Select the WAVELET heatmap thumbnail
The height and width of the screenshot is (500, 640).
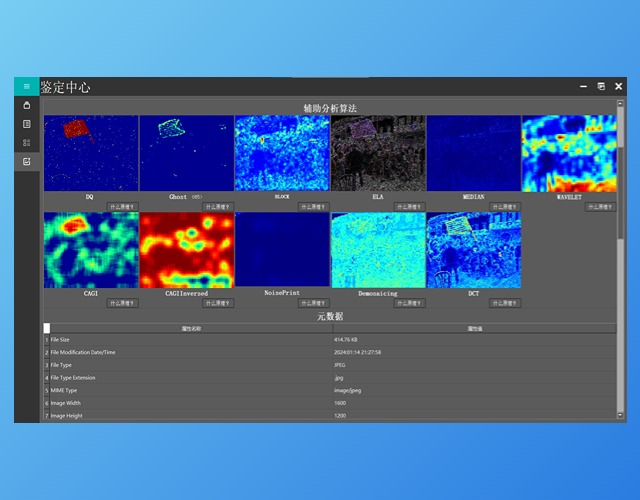[569, 153]
